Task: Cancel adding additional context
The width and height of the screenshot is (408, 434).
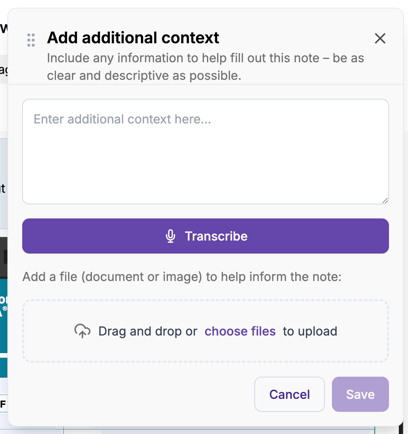Action: pos(289,394)
